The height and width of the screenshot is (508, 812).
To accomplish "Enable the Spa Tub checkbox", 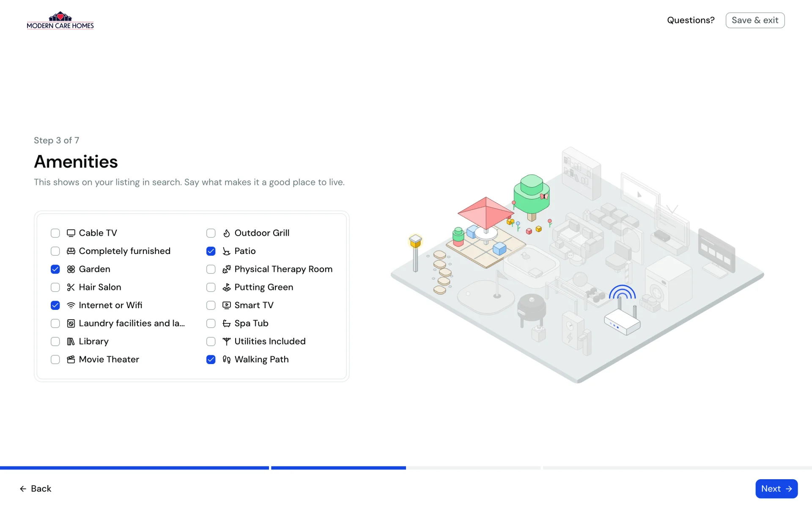I will (x=211, y=323).
